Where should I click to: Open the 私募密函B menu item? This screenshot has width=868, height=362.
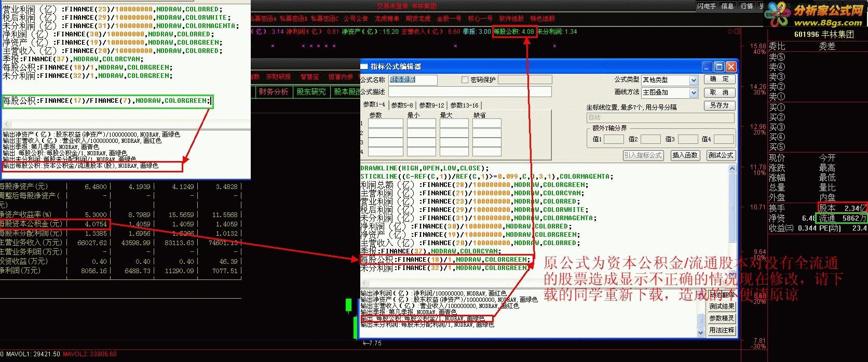[x=294, y=19]
